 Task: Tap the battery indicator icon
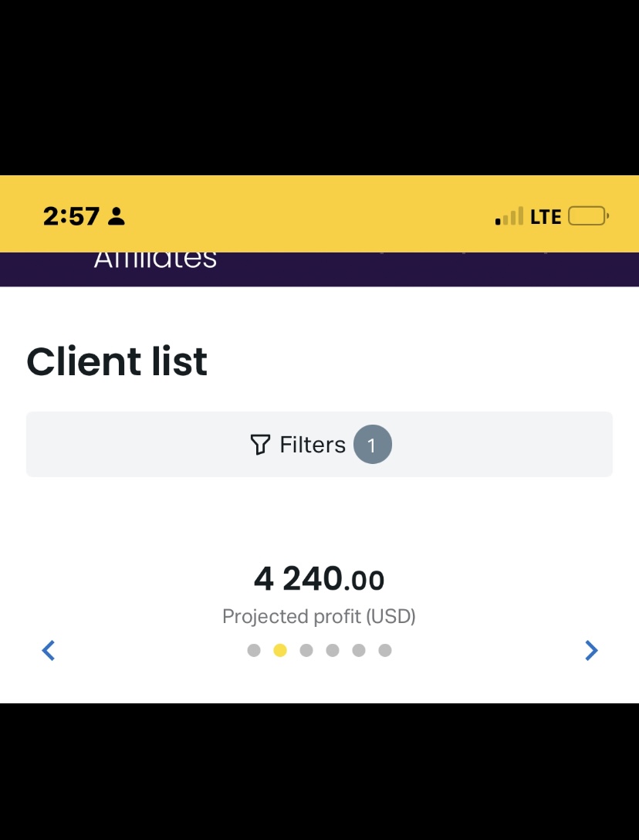[588, 216]
